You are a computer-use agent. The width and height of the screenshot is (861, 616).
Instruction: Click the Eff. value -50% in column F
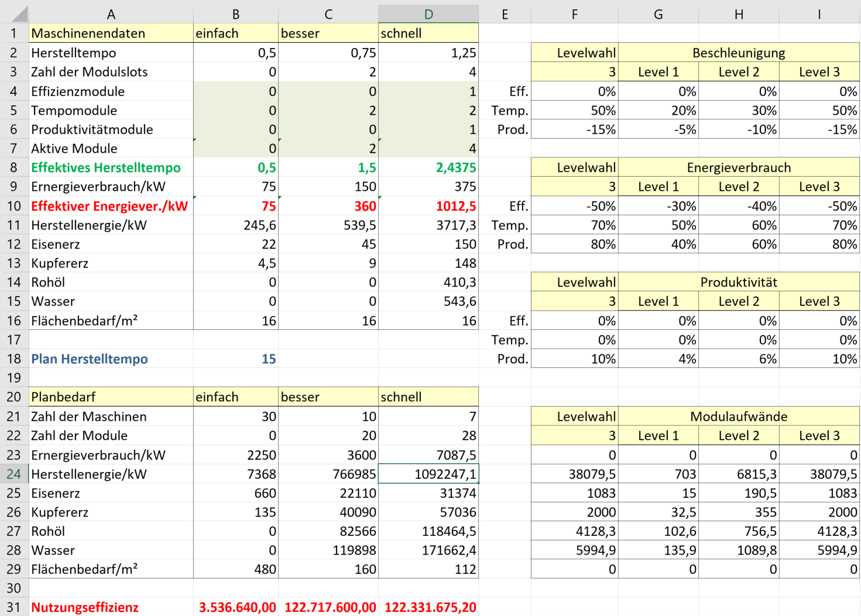(575, 206)
